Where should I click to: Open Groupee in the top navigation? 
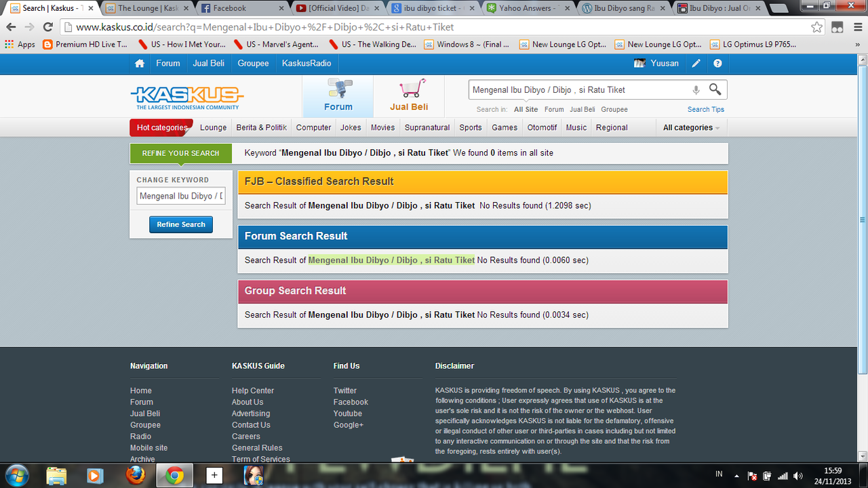coord(253,63)
